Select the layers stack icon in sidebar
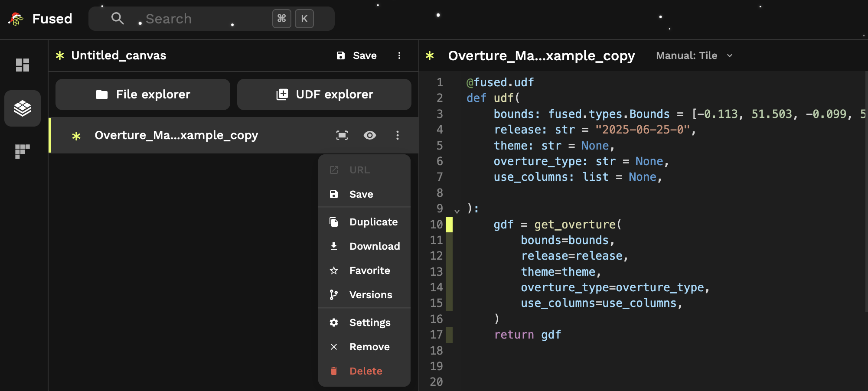 pos(23,108)
